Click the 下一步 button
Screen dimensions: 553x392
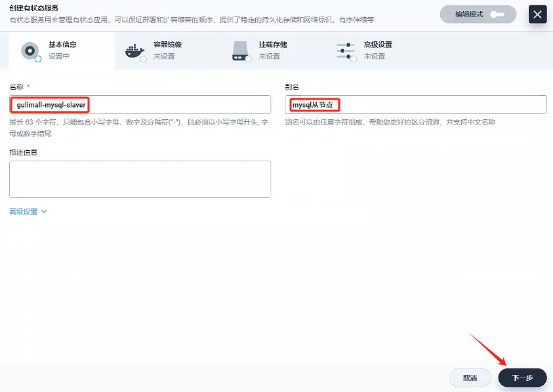point(522,378)
